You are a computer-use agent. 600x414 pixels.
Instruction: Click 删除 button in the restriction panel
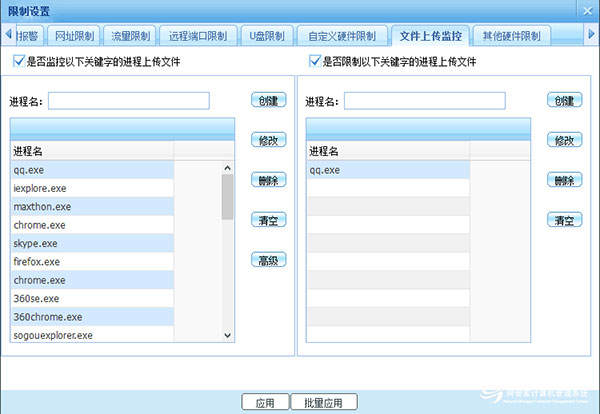click(x=564, y=180)
